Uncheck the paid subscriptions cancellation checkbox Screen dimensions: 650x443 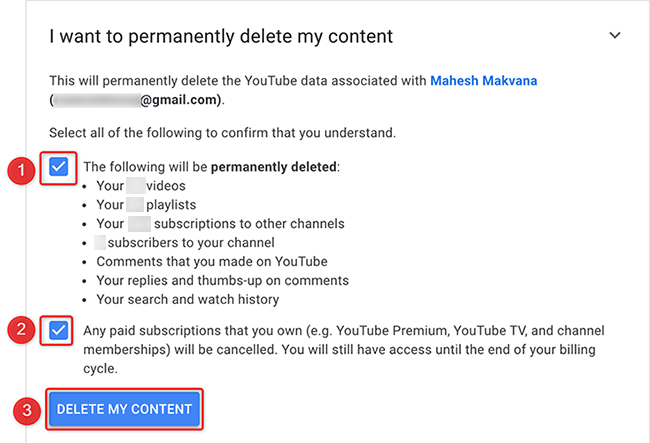59,330
